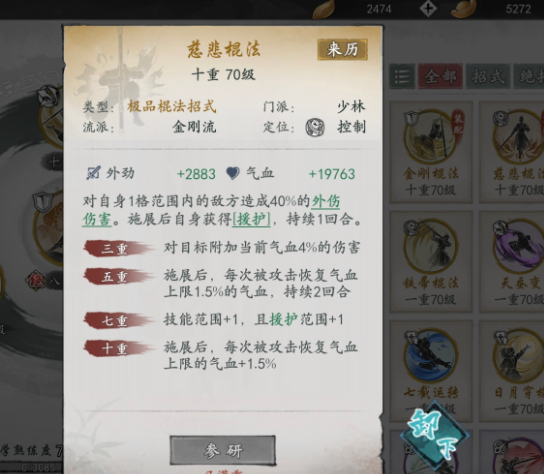The width and height of the screenshot is (544, 474).
Task: Click the 气血 heart attribute icon
Action: [233, 173]
